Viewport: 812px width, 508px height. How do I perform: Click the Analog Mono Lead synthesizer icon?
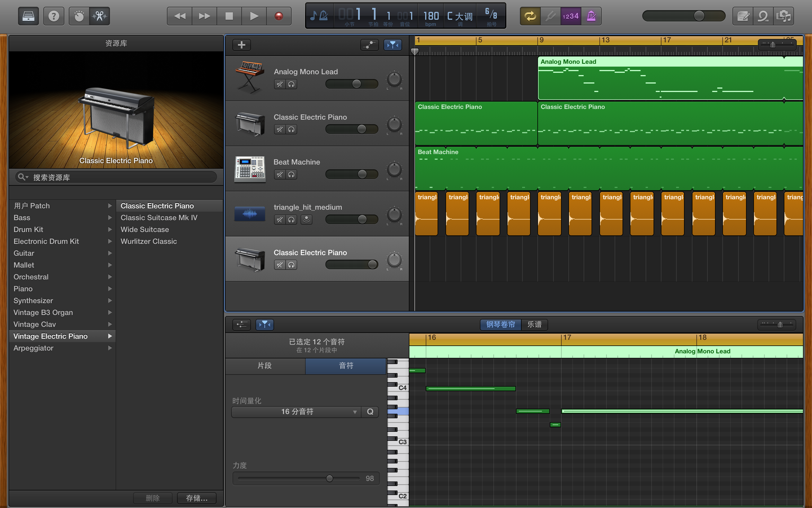[x=250, y=77]
